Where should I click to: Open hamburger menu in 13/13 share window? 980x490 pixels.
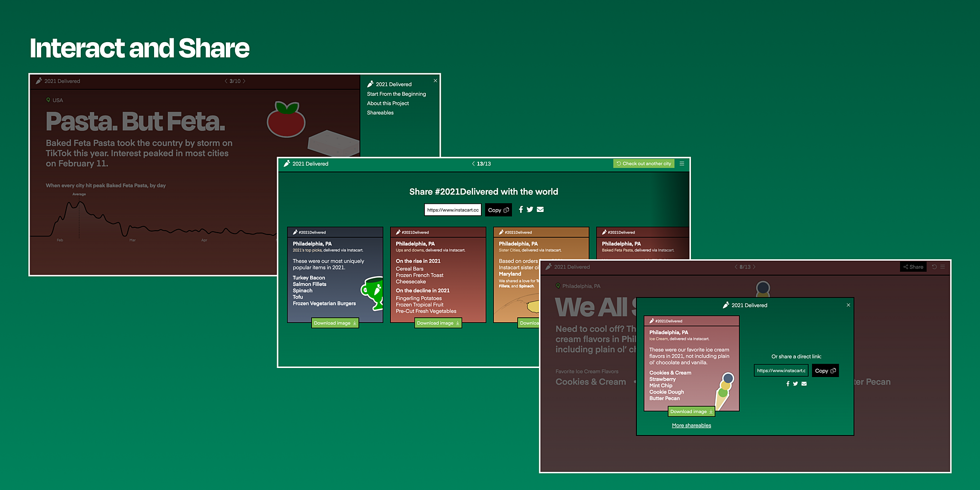[682, 164]
